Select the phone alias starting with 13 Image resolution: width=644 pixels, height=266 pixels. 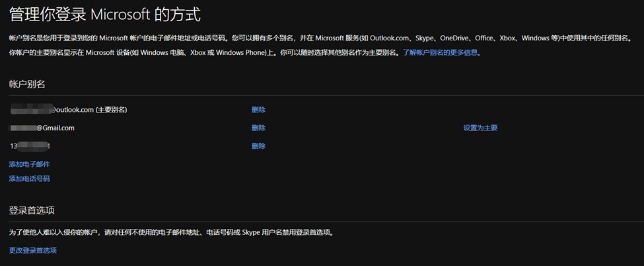(30, 146)
